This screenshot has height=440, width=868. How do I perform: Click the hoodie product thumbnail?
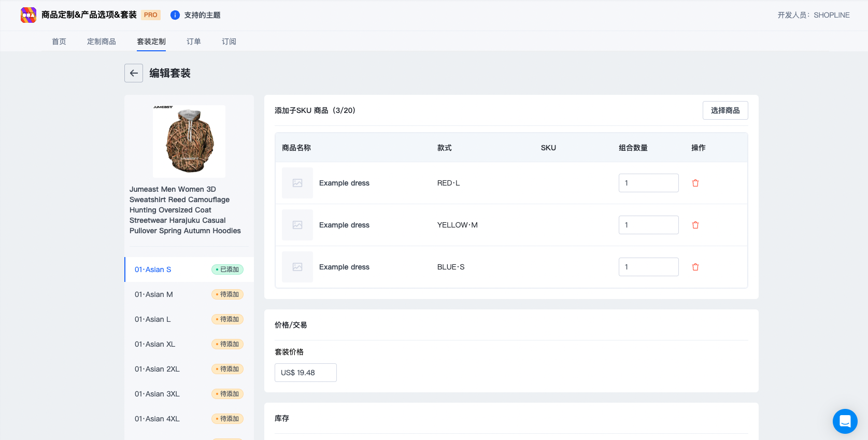click(x=189, y=141)
